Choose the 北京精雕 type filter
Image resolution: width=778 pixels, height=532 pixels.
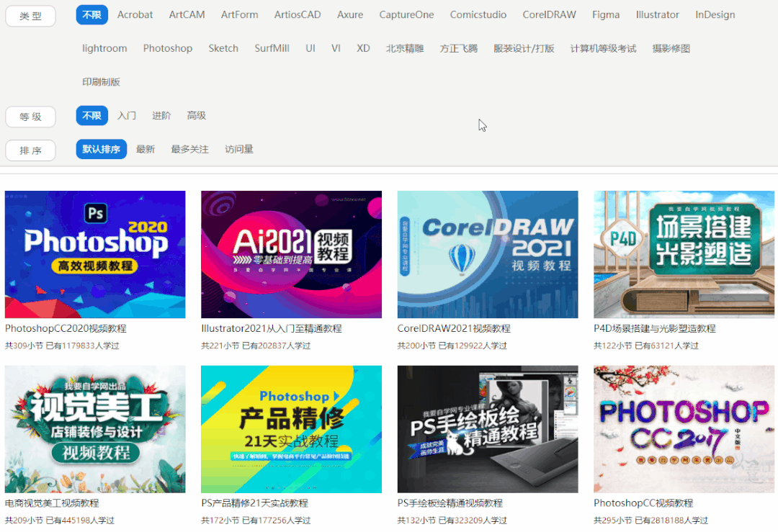pos(405,48)
